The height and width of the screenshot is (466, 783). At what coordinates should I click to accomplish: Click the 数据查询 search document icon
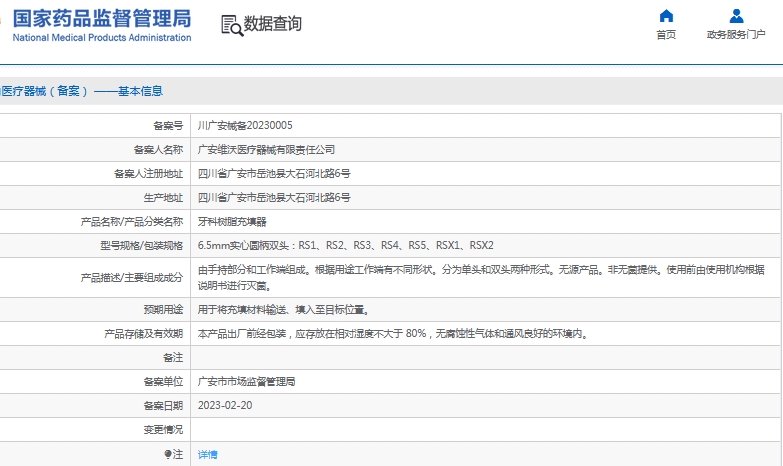pos(232,25)
